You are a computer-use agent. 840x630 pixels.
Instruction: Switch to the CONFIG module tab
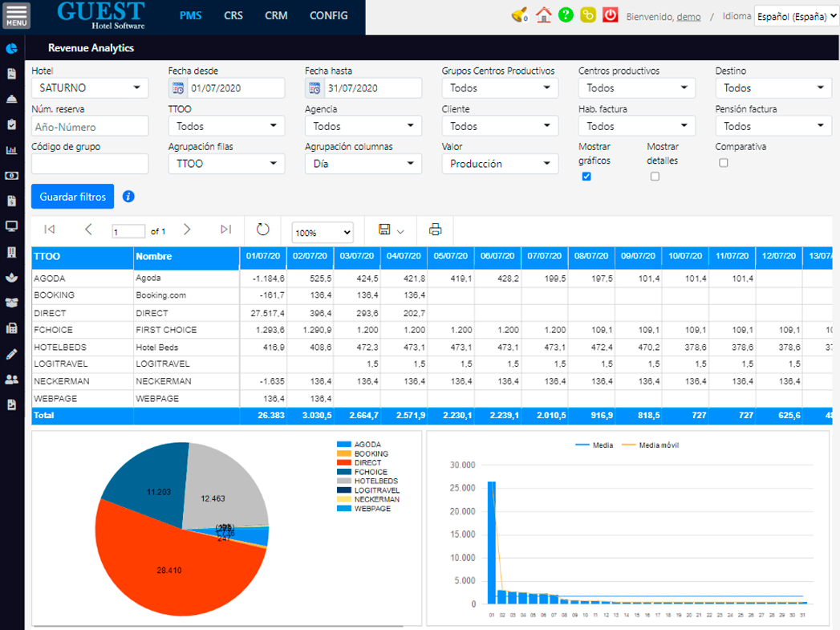point(329,15)
